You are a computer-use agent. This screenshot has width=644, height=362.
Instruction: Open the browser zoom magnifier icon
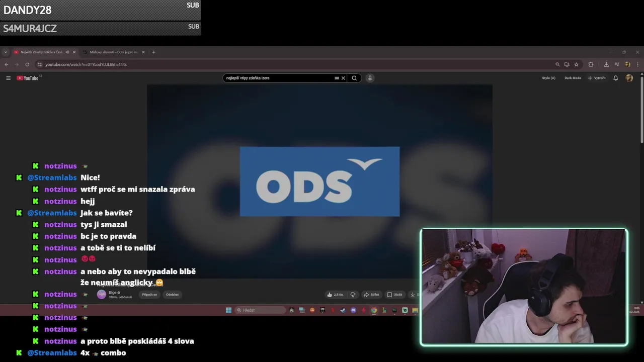coord(557,64)
